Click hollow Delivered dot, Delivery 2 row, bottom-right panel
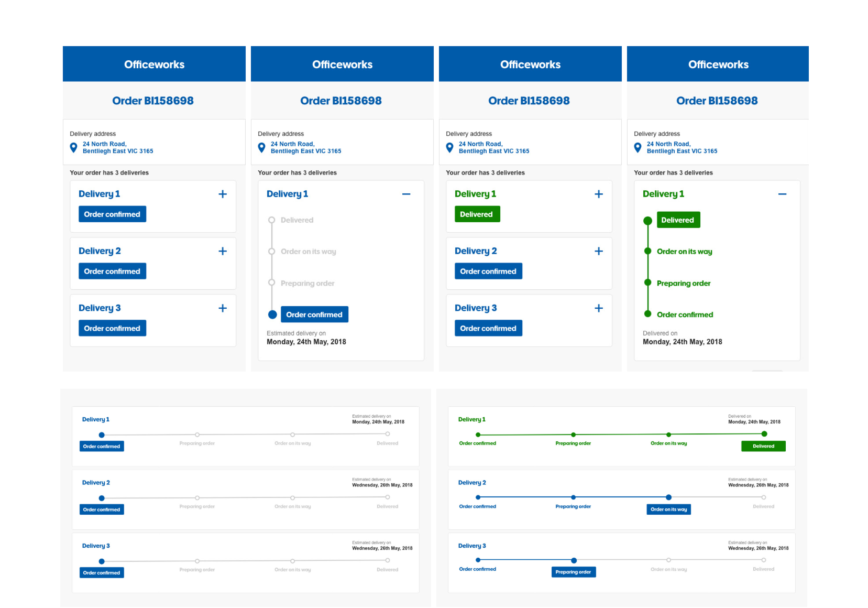Viewport: 868px width, 608px height. pyautogui.click(x=764, y=497)
